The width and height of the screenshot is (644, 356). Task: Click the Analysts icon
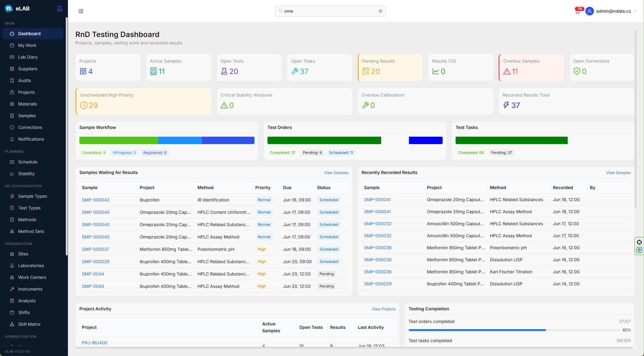[12, 301]
